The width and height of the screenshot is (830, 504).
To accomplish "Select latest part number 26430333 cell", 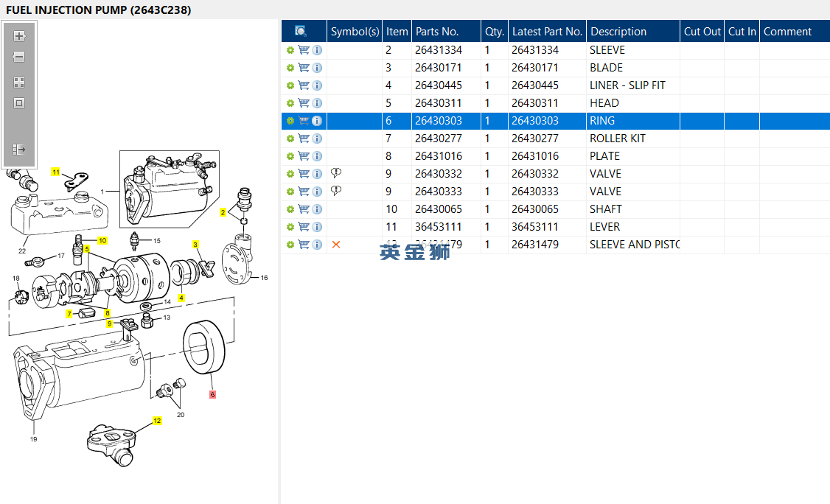I will pyautogui.click(x=548, y=192).
